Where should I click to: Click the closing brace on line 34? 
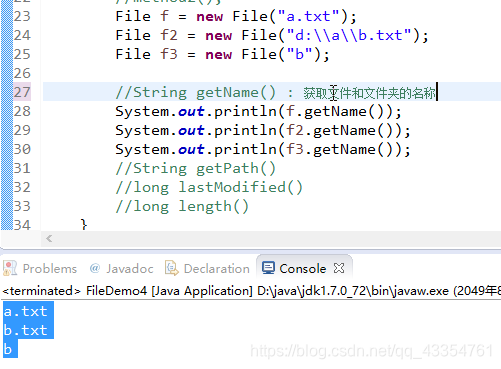tap(84, 225)
